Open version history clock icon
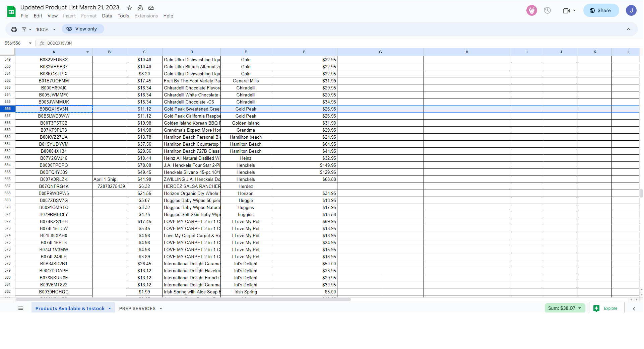 point(548,10)
